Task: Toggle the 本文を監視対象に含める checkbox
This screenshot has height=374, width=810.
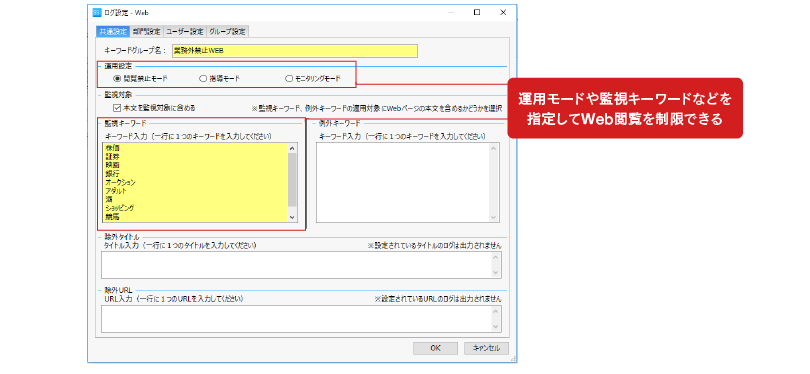Action: tap(117, 108)
